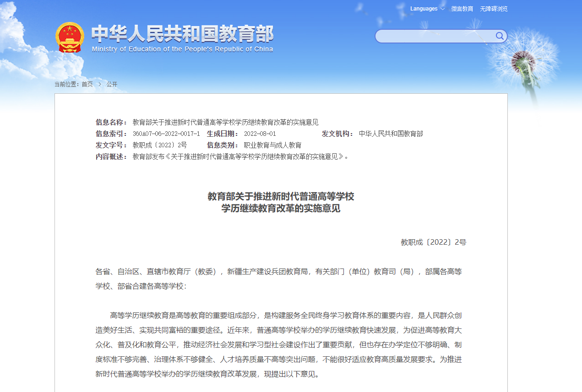The width and height of the screenshot is (582, 392).
Task: Click right-aligned document number 教职成〔2022〕2号
Action: click(433, 242)
